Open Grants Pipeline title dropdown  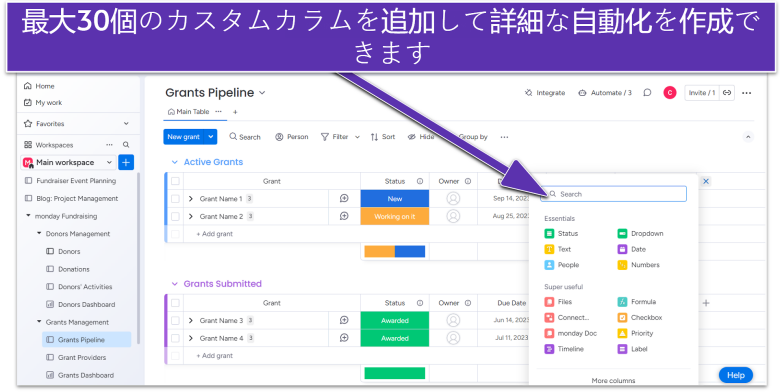click(262, 93)
